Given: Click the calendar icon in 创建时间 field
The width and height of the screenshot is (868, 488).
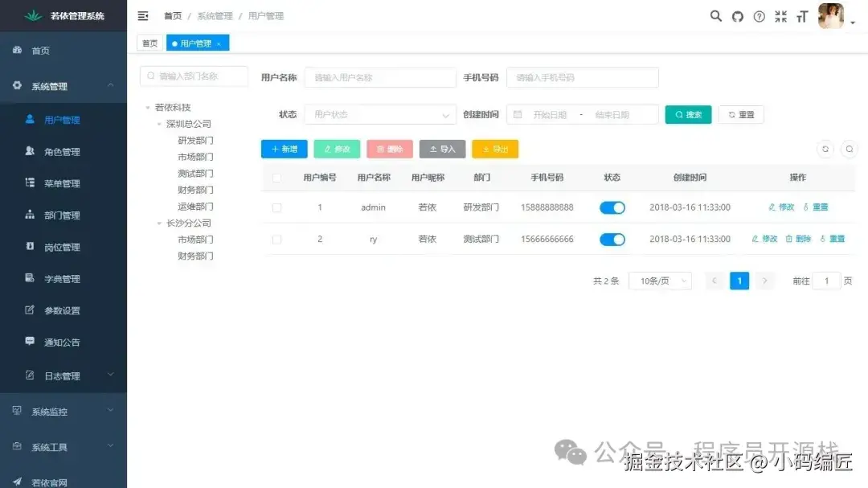Looking at the screenshot, I should tap(518, 115).
